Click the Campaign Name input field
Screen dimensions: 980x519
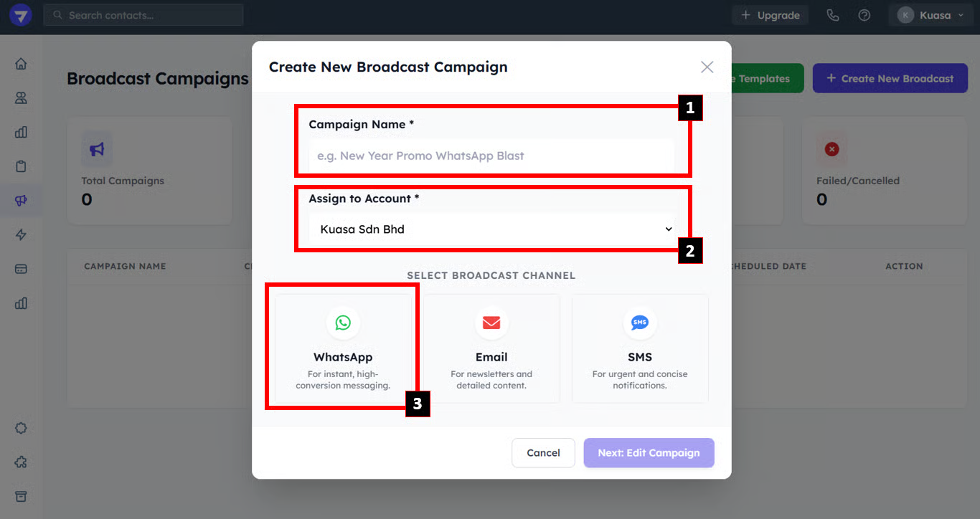pyautogui.click(x=491, y=156)
